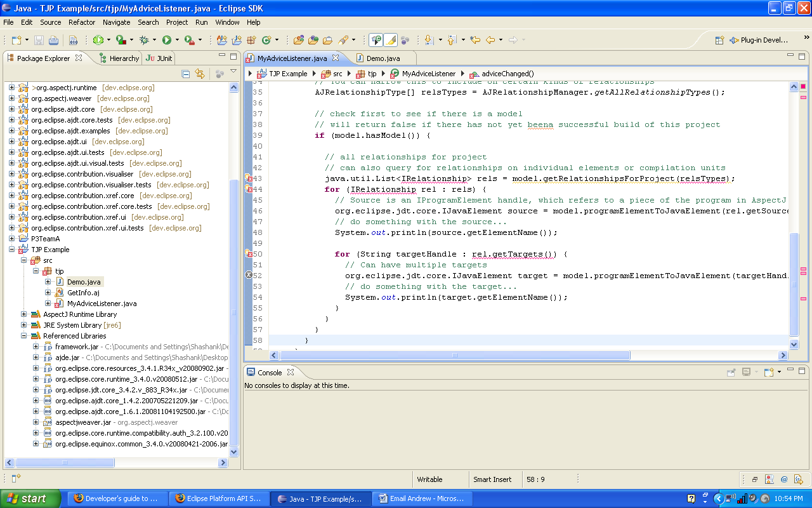This screenshot has width=812, height=508.
Task: Switch to Eclipse Platform API Firefox taskbar item
Action: point(218,498)
